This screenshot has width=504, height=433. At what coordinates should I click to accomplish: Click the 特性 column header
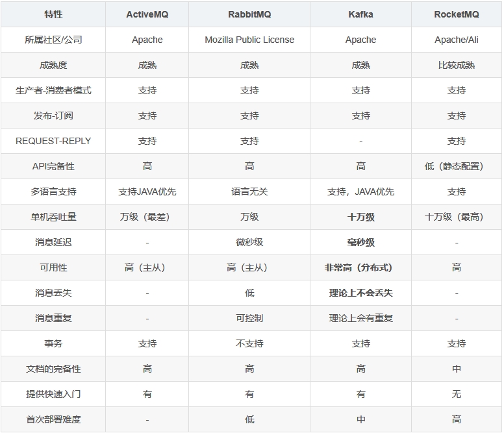pyautogui.click(x=53, y=14)
